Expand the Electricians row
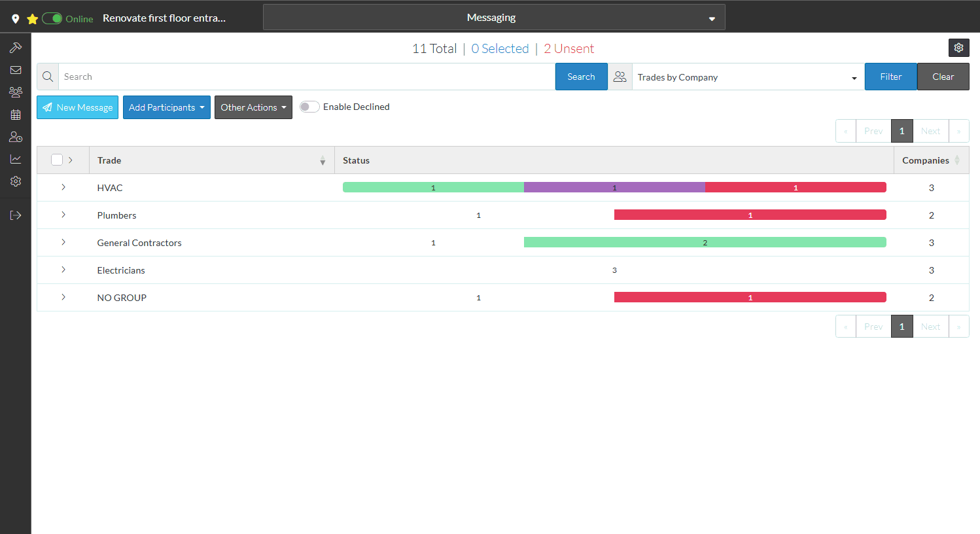This screenshot has height=534, width=980. coord(63,270)
